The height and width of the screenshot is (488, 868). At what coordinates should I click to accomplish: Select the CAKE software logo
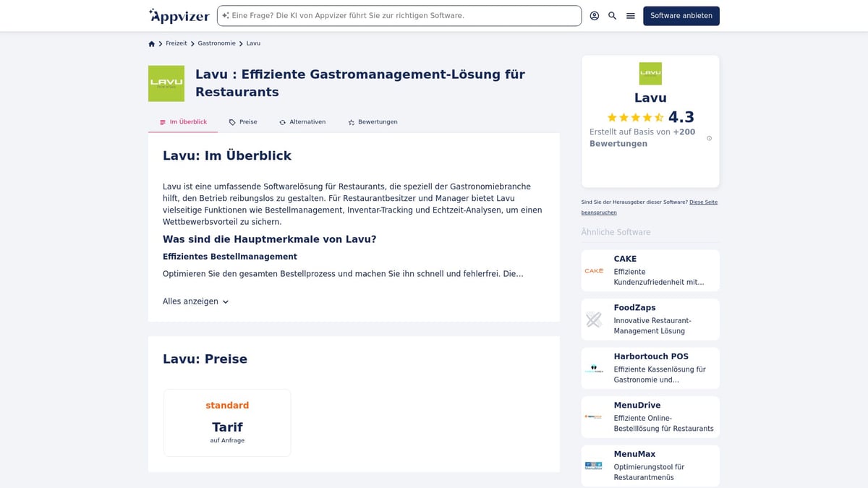593,270
